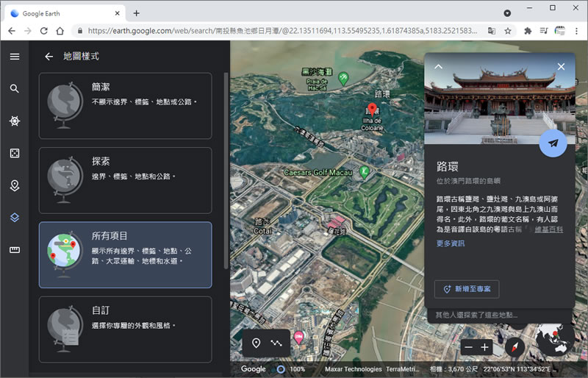Image resolution: width=588 pixels, height=378 pixels.
Task: Open Projects pin icon in sidebar
Action: click(x=15, y=185)
